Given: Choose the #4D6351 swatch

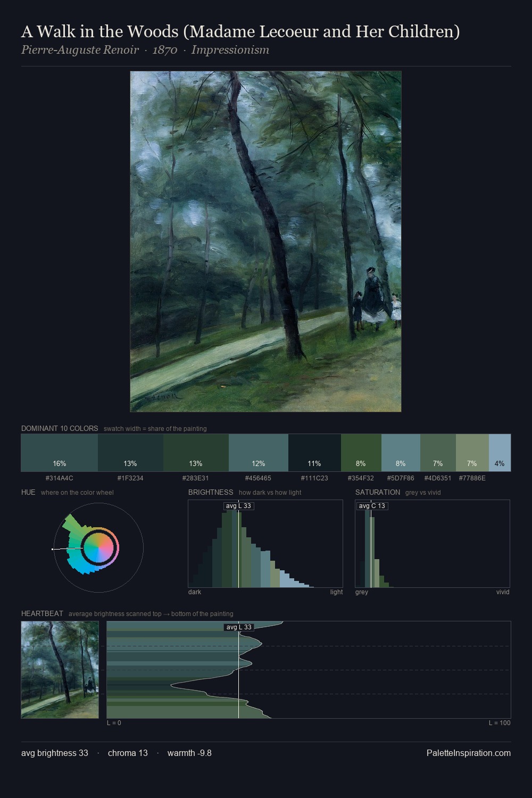Looking at the screenshot, I should [438, 453].
